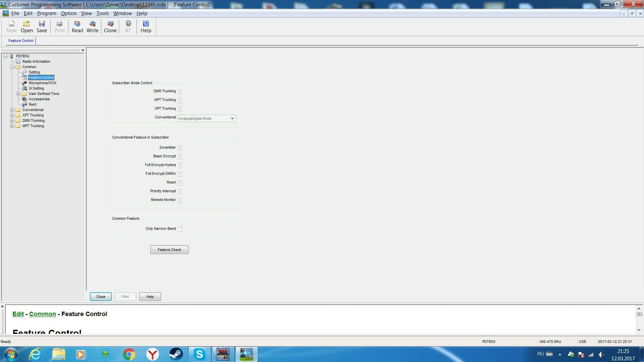Close the bottom help pane
This screenshot has height=362, width=644.
point(2,306)
